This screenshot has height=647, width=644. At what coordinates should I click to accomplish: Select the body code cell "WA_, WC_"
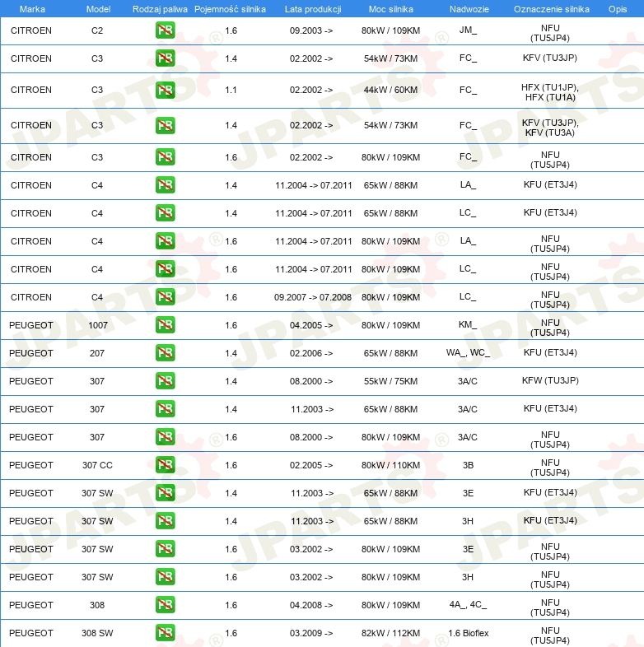pos(468,353)
